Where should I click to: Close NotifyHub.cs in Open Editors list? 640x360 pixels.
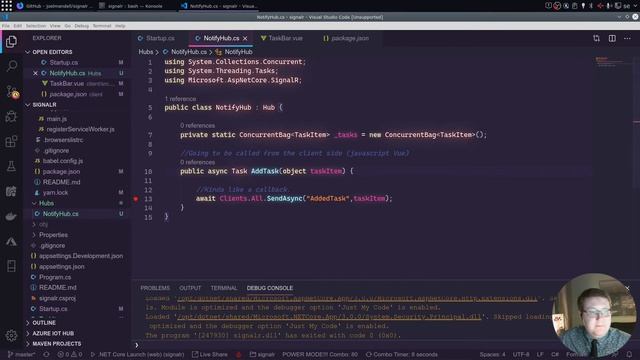pyautogui.click(x=35, y=73)
